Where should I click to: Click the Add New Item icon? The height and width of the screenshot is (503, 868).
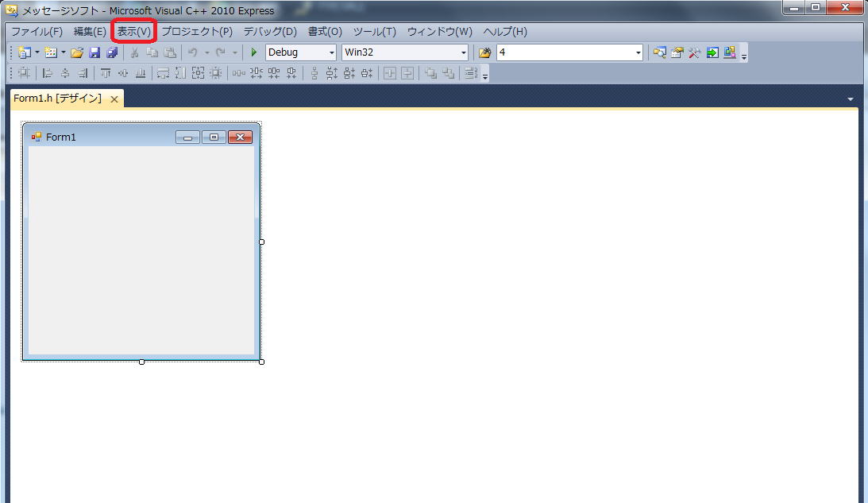(51, 52)
